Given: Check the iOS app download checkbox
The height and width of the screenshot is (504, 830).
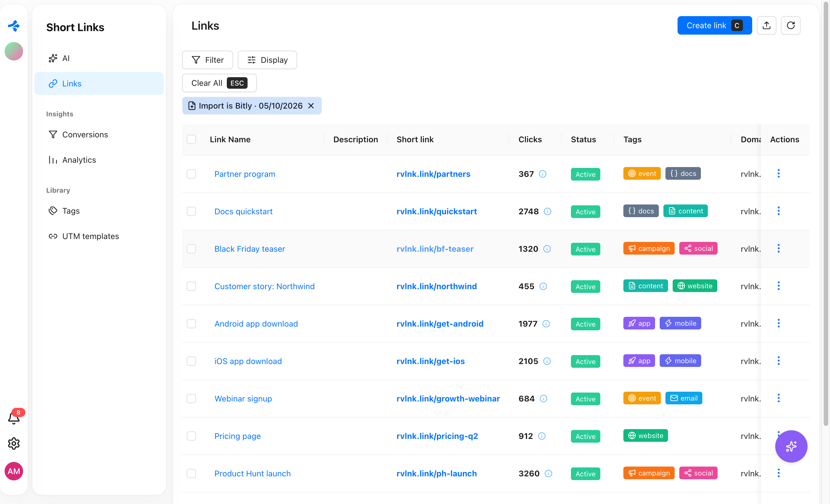Looking at the screenshot, I should pyautogui.click(x=191, y=361).
